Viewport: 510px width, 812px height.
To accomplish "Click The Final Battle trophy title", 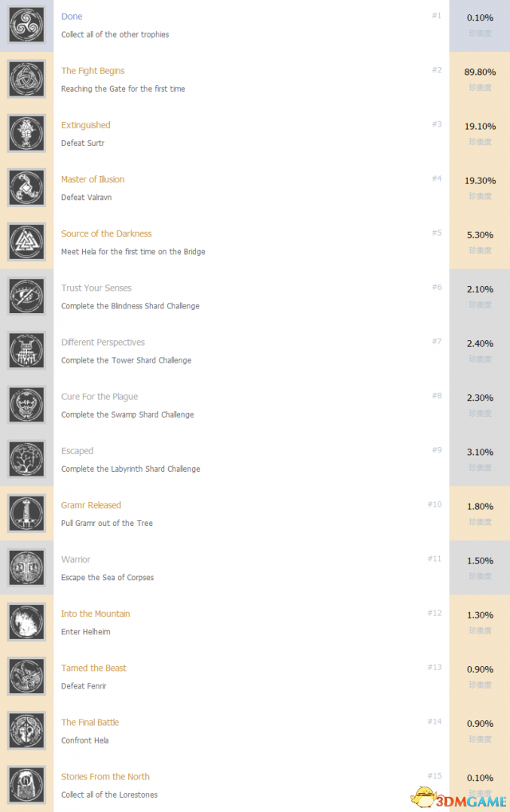I will (89, 723).
